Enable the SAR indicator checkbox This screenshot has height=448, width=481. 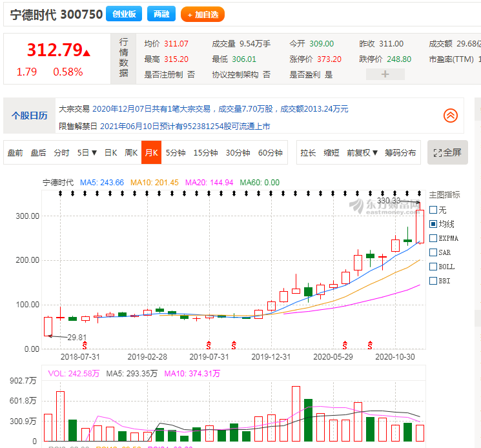point(433,252)
